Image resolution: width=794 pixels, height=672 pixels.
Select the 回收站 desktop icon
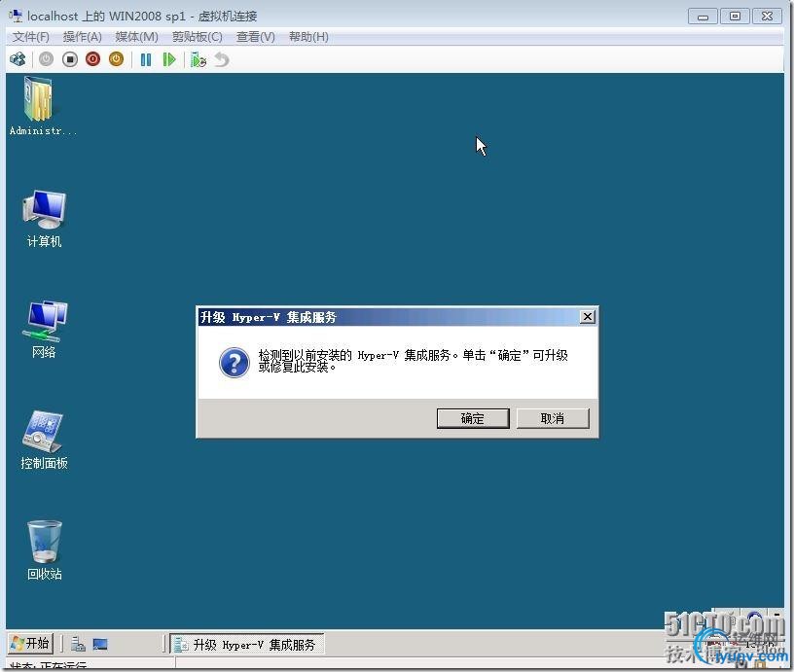click(x=45, y=550)
